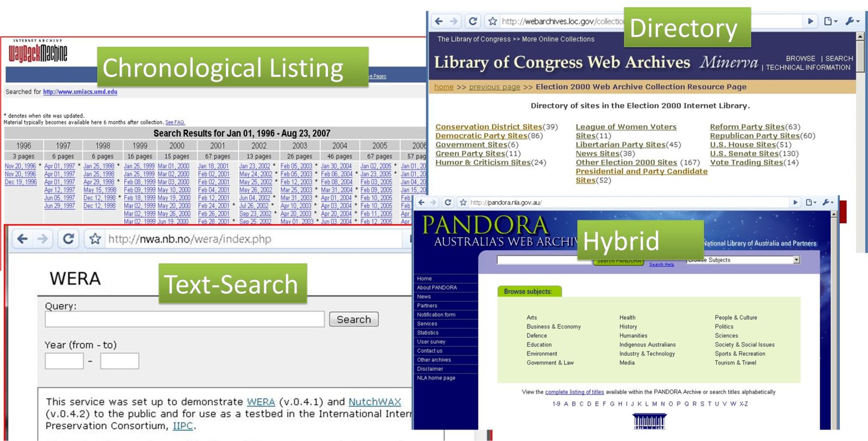Click the star icon beside the pandora.nla.gov.au address

click(463, 203)
